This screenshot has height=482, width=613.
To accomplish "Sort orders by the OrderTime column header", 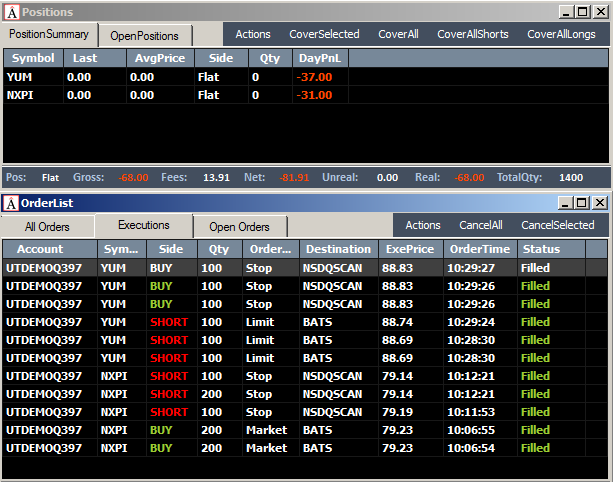I will click(x=480, y=249).
